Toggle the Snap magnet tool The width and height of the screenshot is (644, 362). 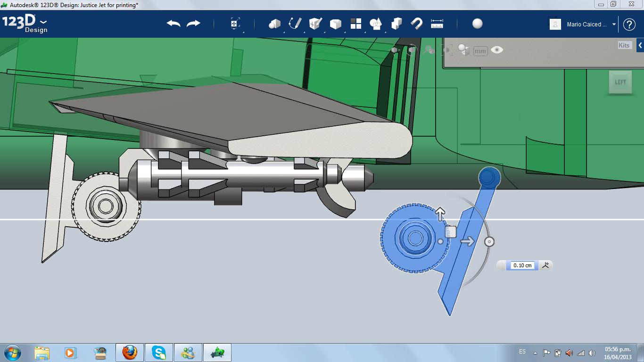coord(417,24)
